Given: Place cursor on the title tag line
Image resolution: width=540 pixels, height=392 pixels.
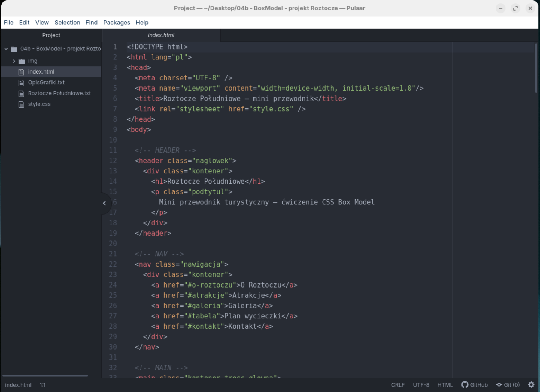Looking at the screenshot, I should (241, 99).
